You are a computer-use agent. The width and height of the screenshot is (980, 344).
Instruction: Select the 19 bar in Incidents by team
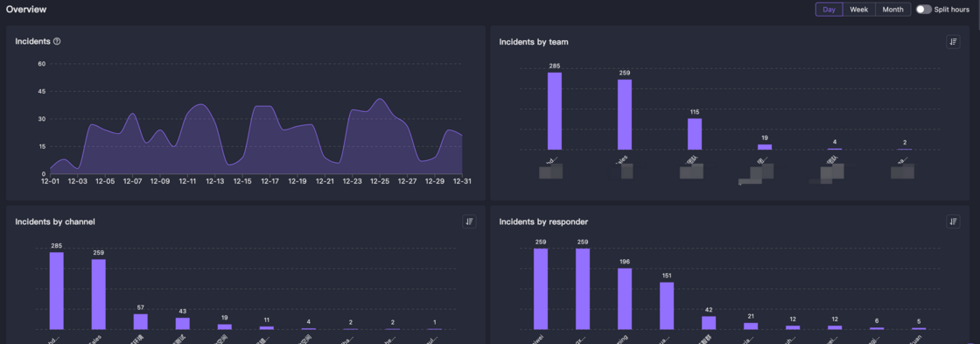765,147
